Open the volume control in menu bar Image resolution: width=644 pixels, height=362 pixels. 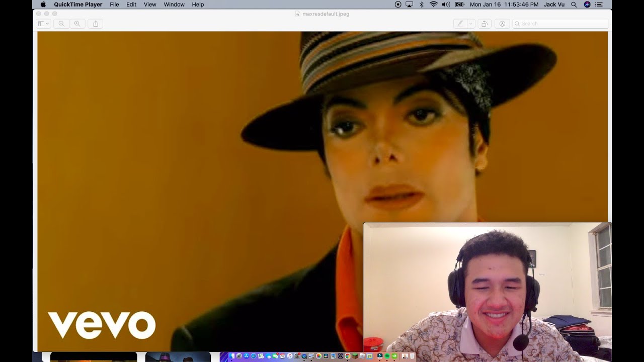pyautogui.click(x=446, y=5)
